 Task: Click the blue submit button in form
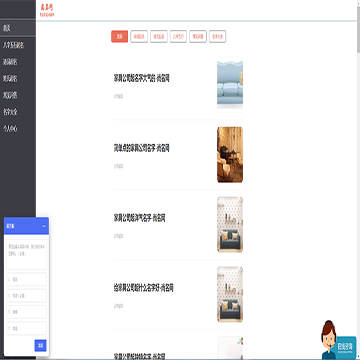40,345
